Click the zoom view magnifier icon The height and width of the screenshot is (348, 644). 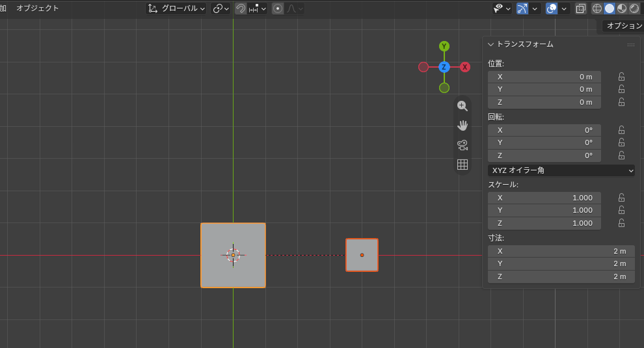pyautogui.click(x=463, y=106)
